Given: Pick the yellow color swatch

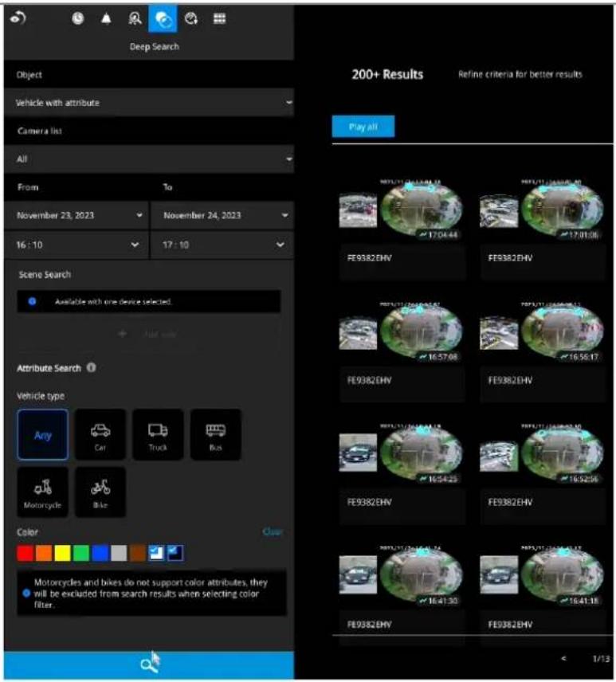Looking at the screenshot, I should point(62,553).
